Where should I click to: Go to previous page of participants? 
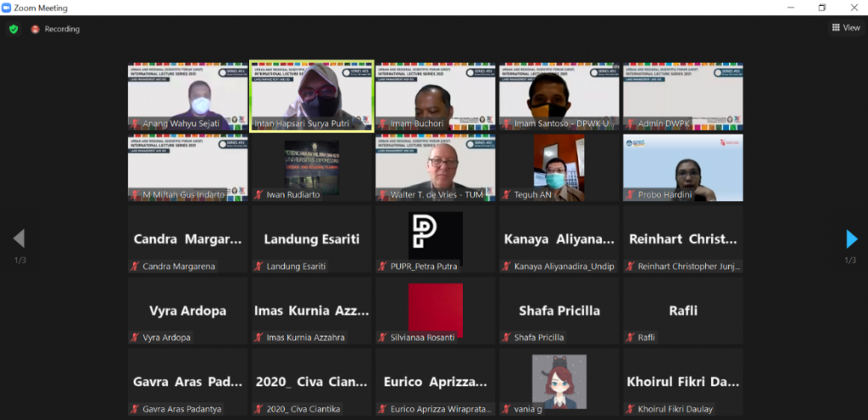[19, 239]
